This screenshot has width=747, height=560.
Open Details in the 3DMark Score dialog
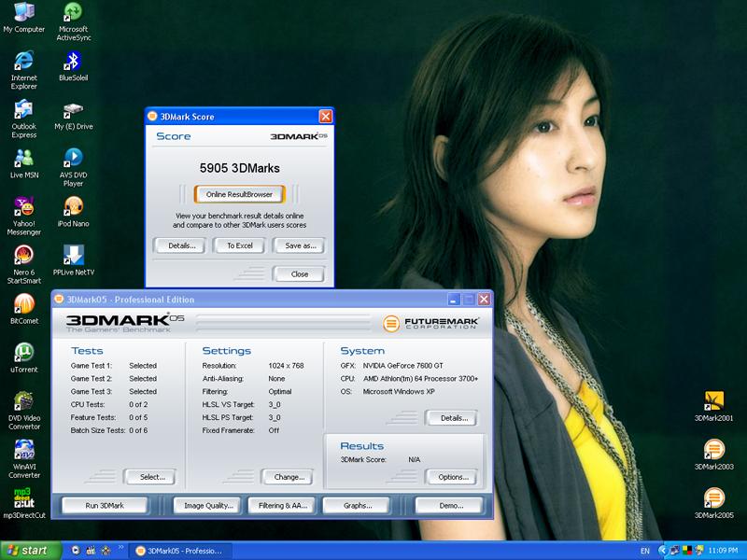(181, 245)
